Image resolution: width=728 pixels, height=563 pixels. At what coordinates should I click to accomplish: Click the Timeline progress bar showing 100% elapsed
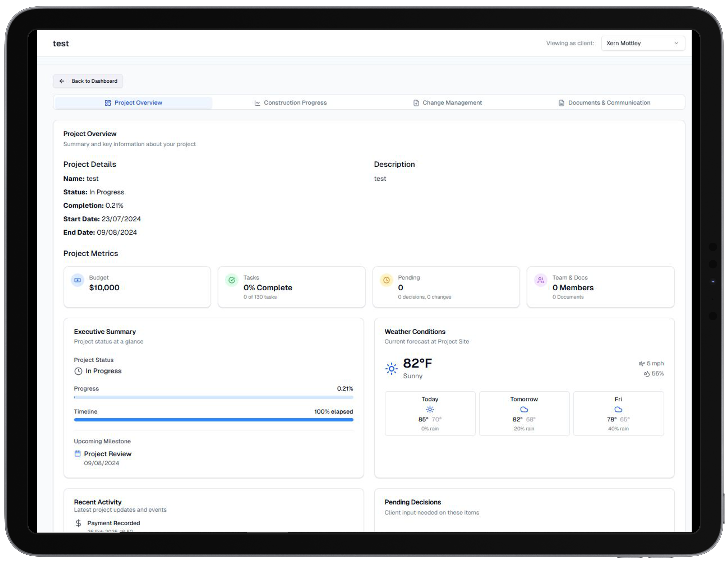pos(213,420)
